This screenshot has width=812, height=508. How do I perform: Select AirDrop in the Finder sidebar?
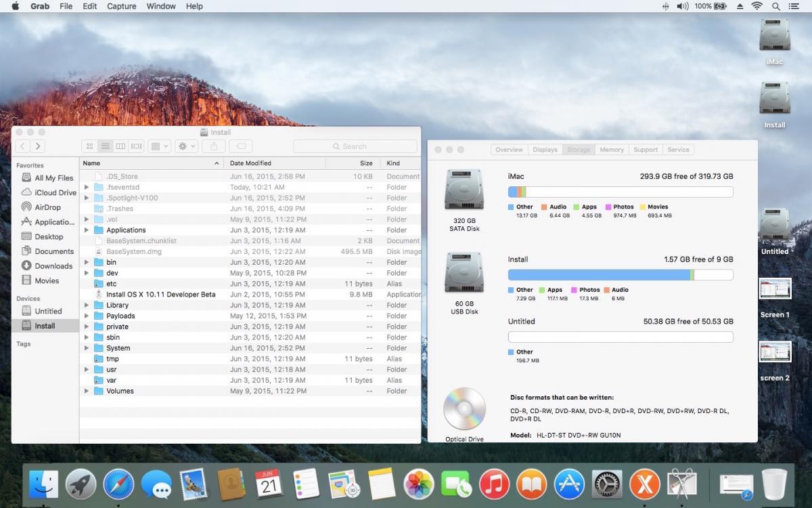pos(47,207)
